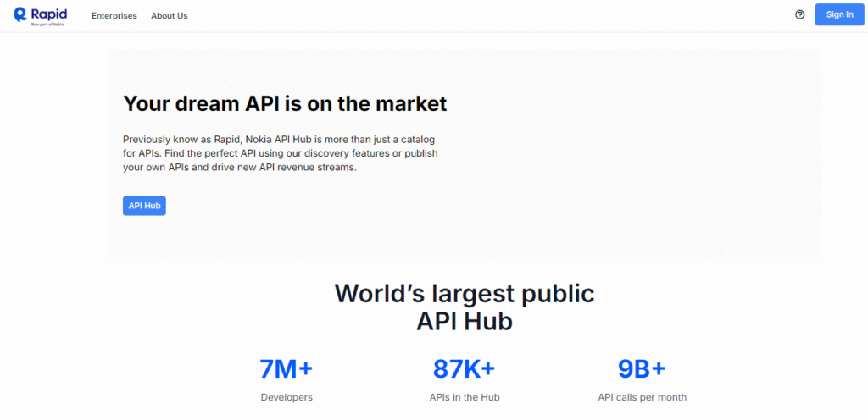This screenshot has width=868, height=420.
Task: Click the 9B+ statistic
Action: 642,368
